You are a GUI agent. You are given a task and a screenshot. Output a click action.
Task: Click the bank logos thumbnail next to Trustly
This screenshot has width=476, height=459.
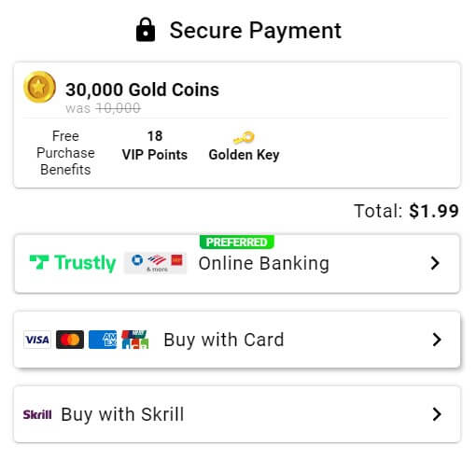click(x=155, y=263)
